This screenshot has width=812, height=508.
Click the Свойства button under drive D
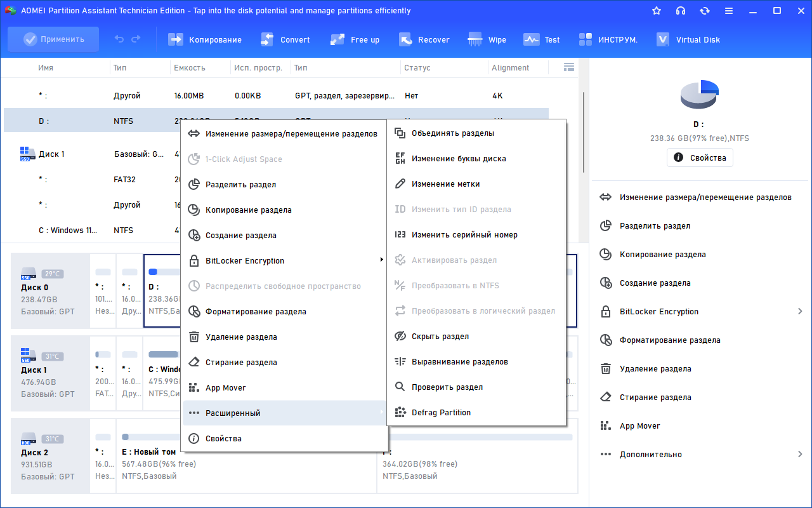click(x=700, y=157)
